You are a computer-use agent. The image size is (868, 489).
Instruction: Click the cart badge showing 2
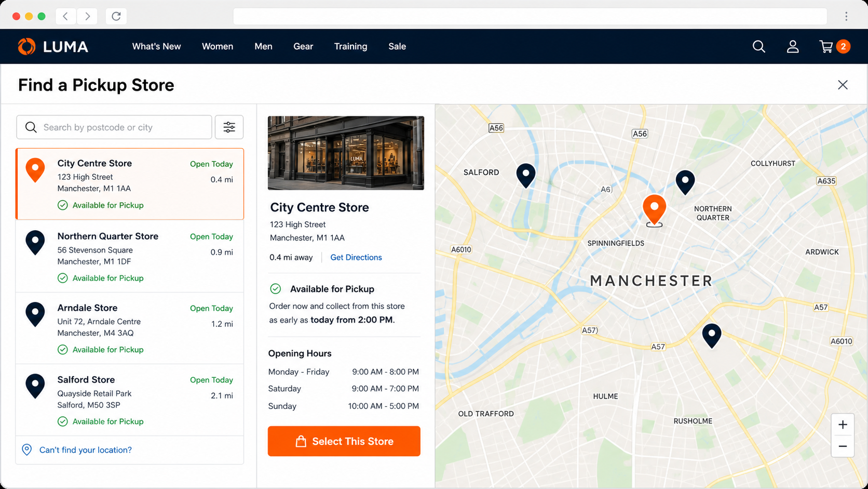[843, 46]
